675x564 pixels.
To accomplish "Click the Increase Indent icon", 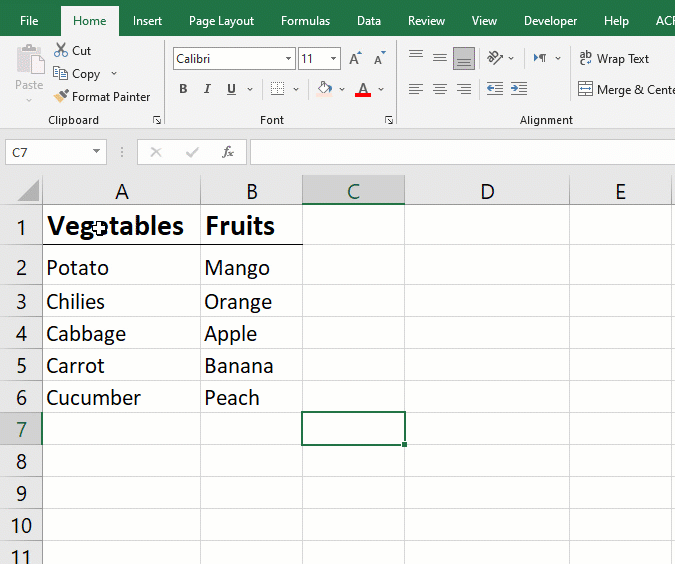I will pos(519,89).
